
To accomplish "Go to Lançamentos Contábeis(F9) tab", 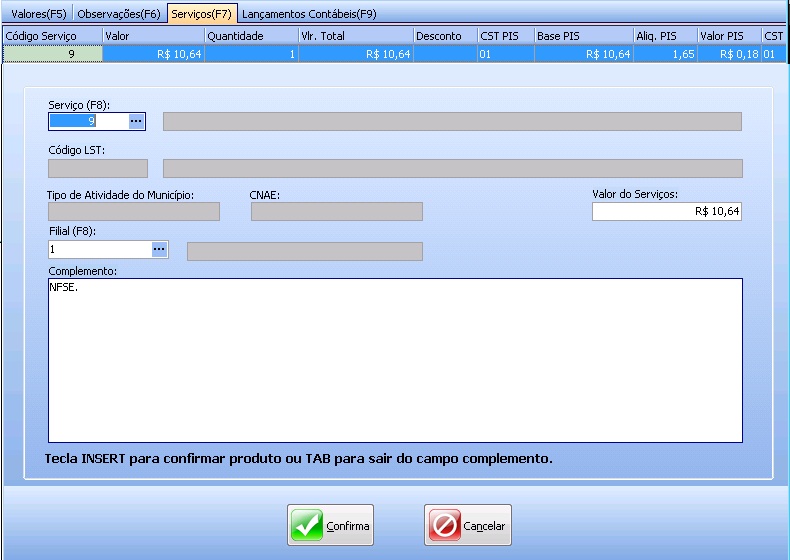I will click(309, 14).
